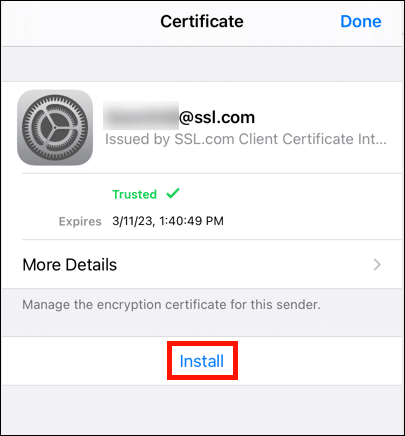Click the Settings gear profile icon
The width and height of the screenshot is (405, 436).
click(x=55, y=127)
